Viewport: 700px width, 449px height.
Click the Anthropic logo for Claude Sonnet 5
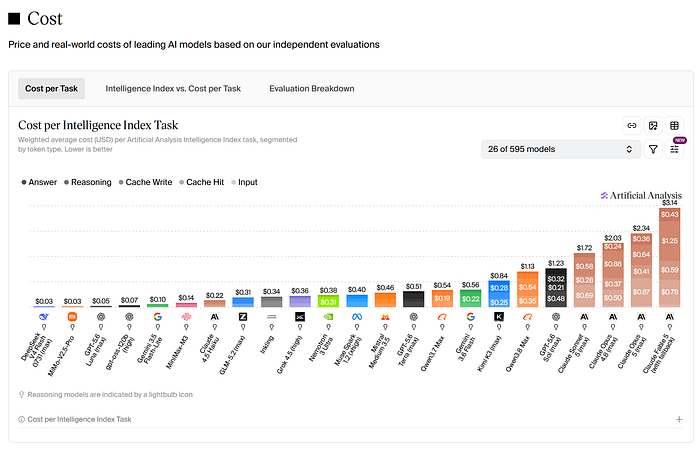pyautogui.click(x=584, y=317)
